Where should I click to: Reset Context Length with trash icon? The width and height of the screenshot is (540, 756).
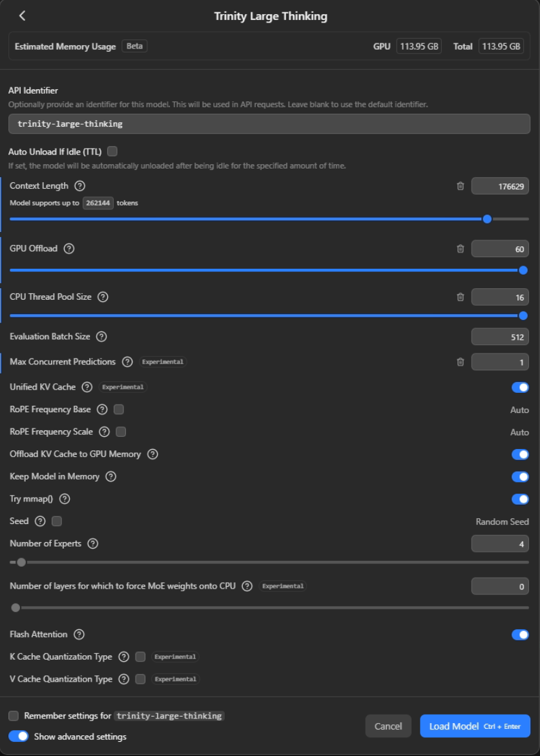460,186
